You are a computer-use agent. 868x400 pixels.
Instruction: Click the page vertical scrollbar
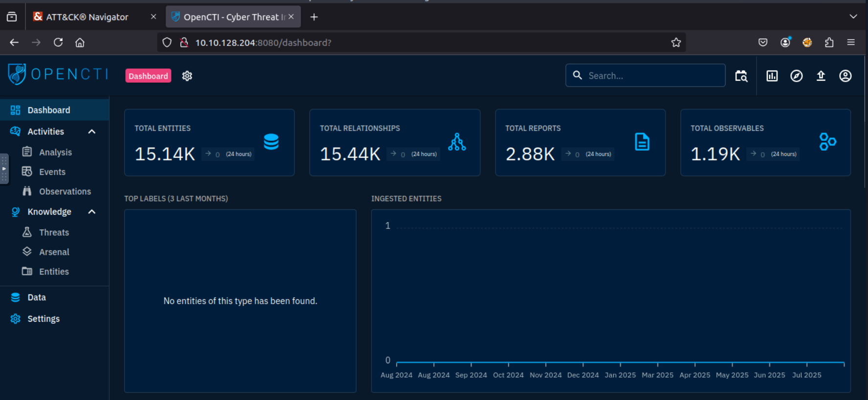click(x=866, y=122)
